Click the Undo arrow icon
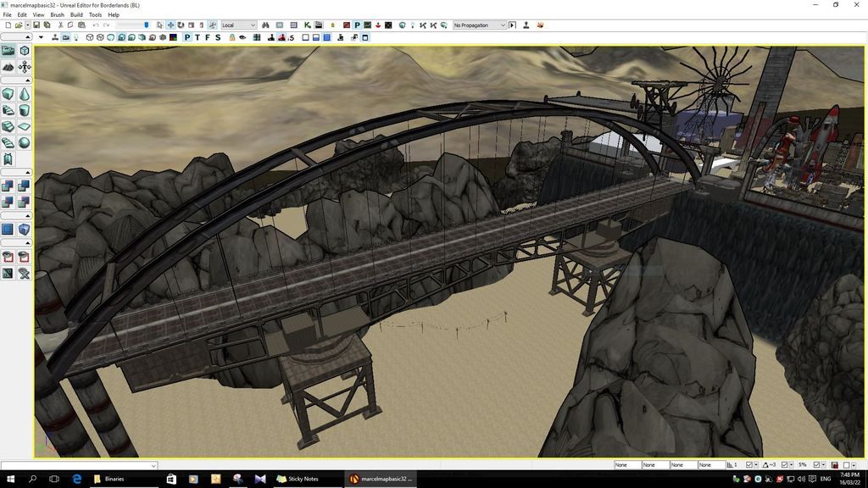868x488 pixels. click(x=96, y=25)
